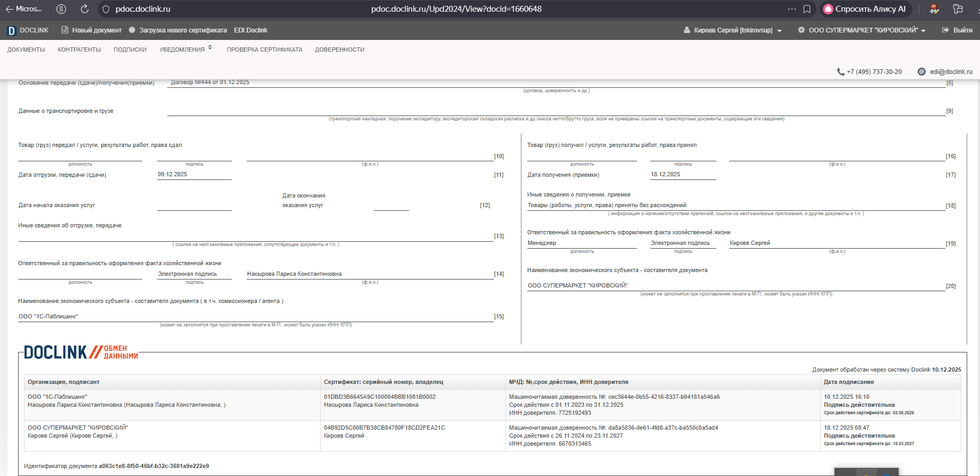Screen dimensions: 980x476
Task: Open the red pencil extension icon
Action: 934,9
